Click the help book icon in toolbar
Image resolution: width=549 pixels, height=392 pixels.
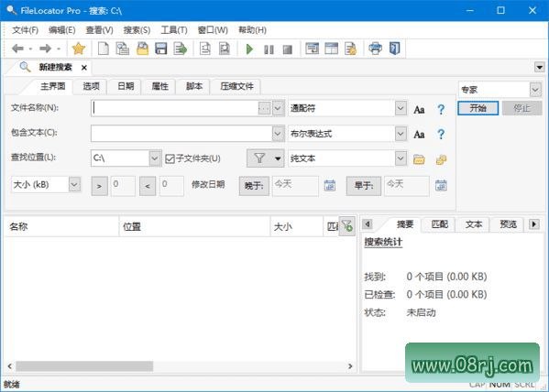(395, 49)
